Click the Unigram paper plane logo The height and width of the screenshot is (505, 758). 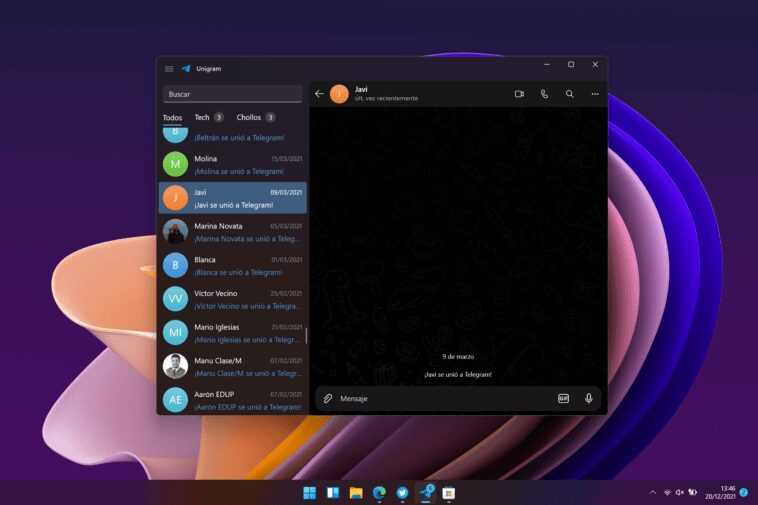186,69
